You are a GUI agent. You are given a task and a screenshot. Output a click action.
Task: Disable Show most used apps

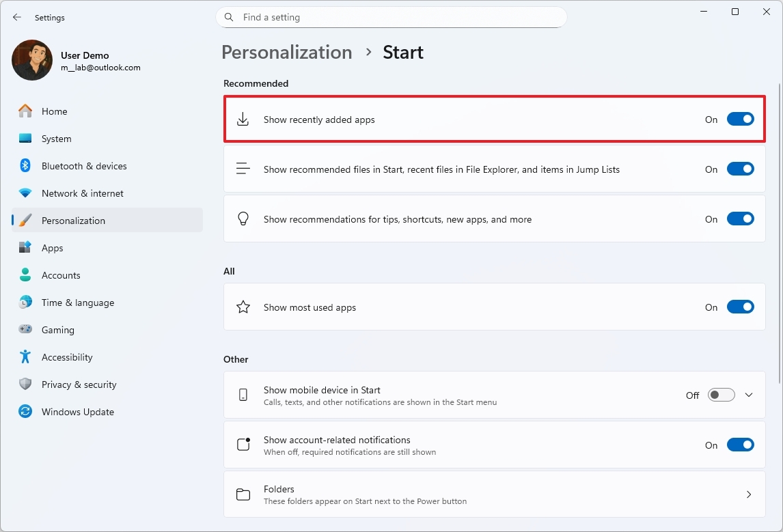pyautogui.click(x=740, y=307)
